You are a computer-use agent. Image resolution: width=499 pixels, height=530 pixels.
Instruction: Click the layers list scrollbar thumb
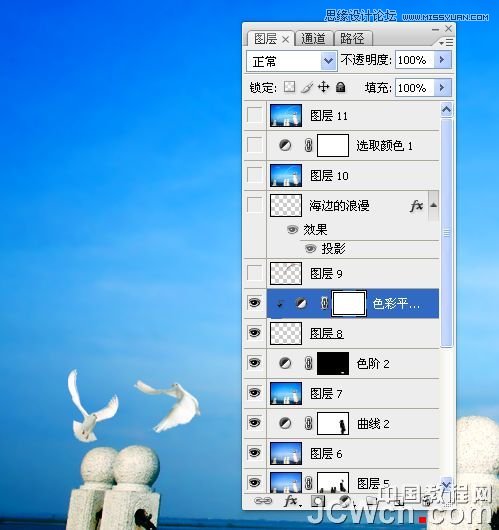pos(446,233)
